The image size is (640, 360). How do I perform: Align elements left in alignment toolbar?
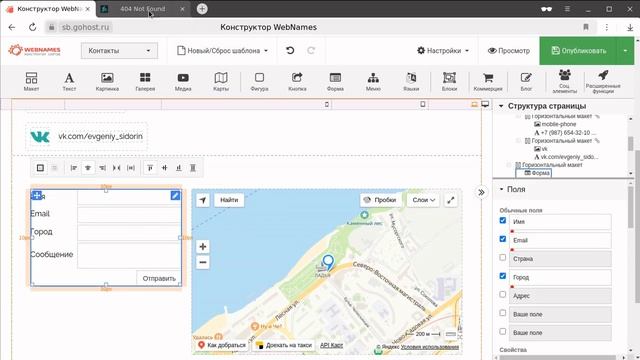[74, 168]
